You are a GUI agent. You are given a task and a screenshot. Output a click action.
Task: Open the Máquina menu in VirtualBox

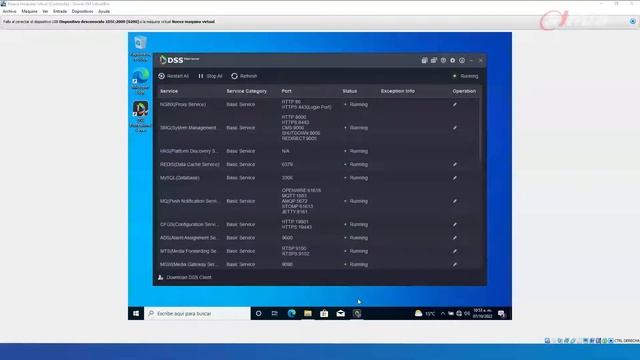click(x=29, y=11)
